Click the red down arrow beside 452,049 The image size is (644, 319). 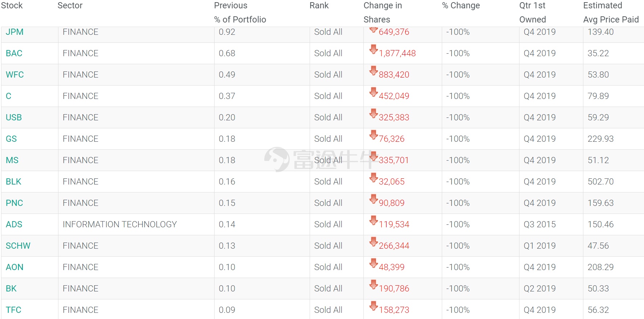point(374,92)
